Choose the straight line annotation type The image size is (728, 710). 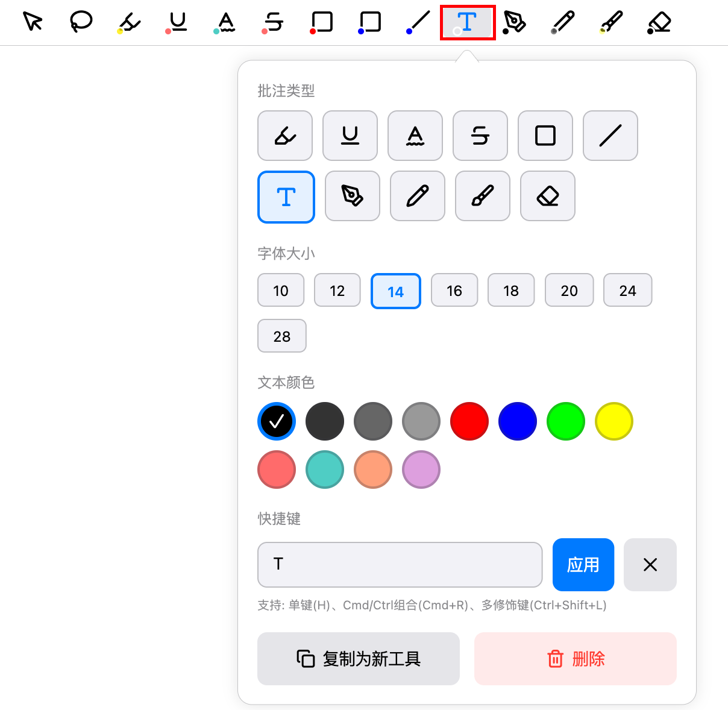[x=610, y=136]
